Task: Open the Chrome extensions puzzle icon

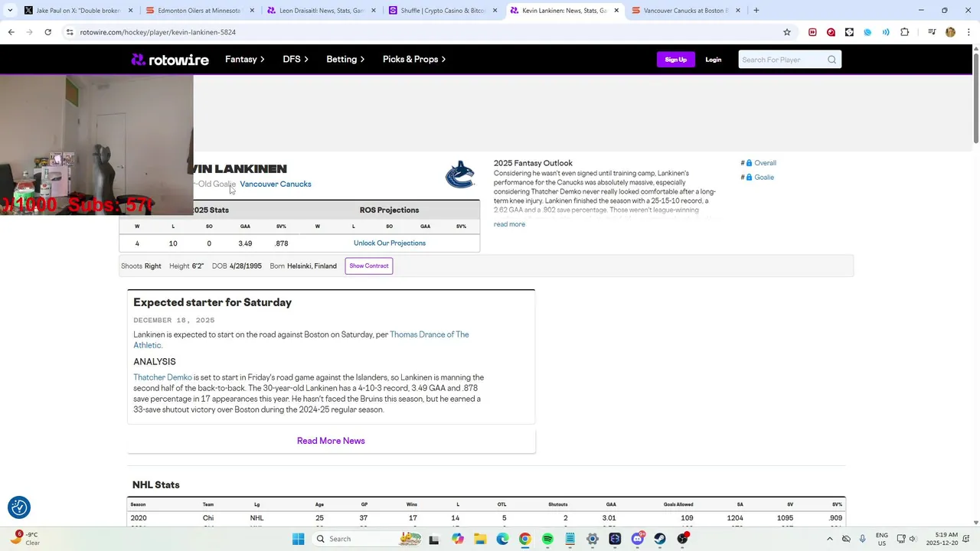Action: point(905,32)
